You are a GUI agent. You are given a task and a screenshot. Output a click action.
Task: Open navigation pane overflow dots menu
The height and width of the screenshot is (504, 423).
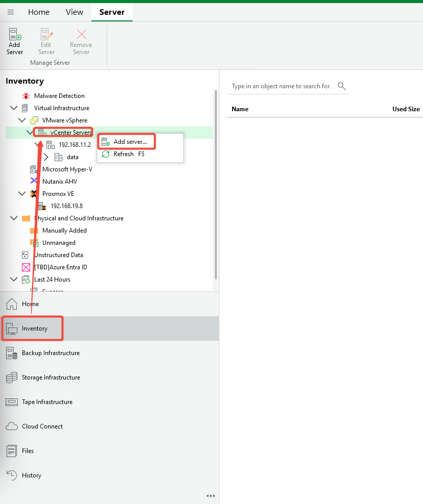(x=211, y=496)
